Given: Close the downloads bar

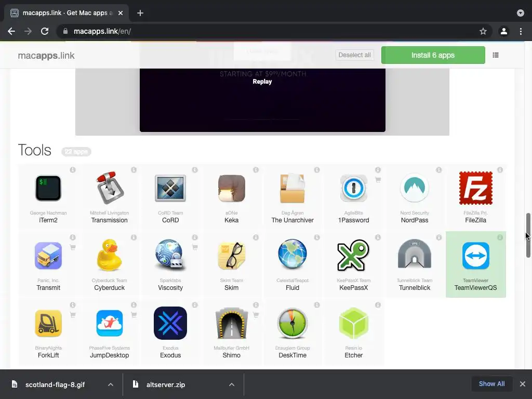Looking at the screenshot, I should pos(523,384).
